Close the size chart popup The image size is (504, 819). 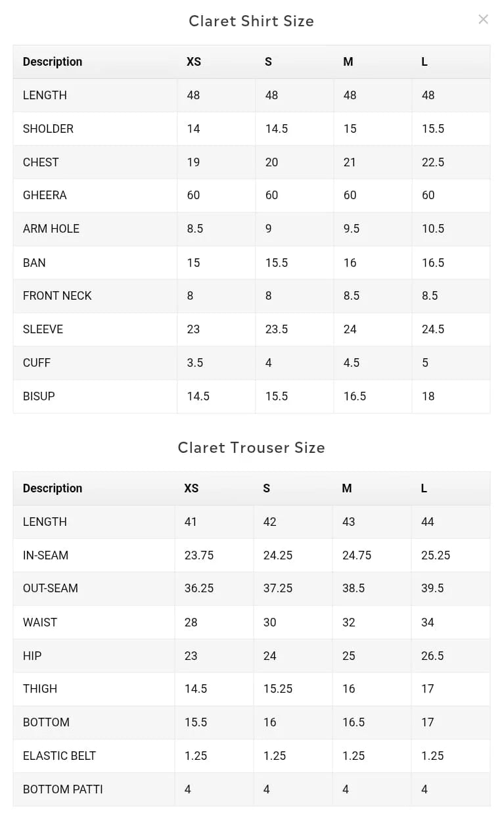483,20
